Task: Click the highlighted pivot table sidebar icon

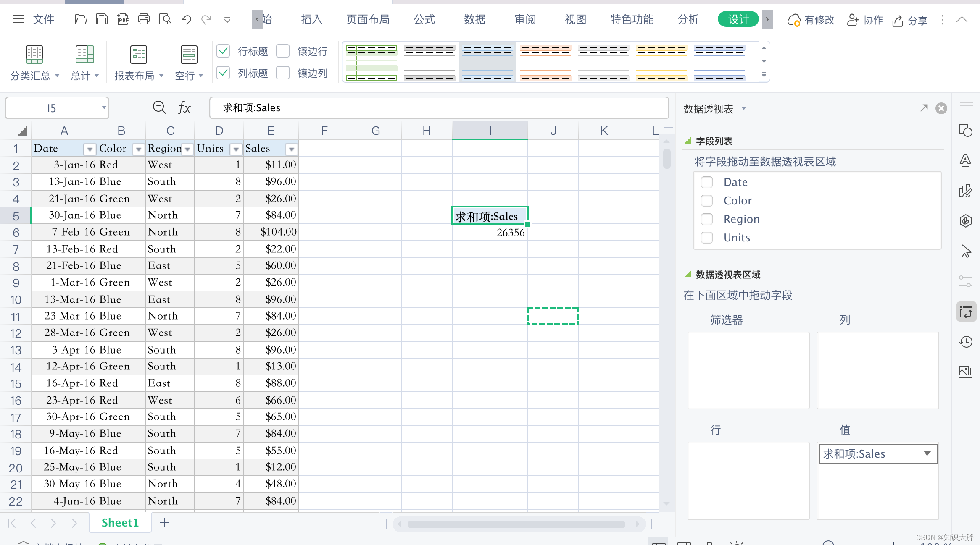Action: 966,312
